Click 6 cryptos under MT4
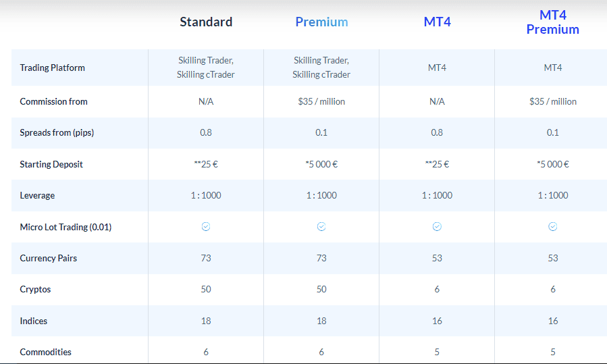Image resolution: width=607 pixels, height=364 pixels. (437, 289)
